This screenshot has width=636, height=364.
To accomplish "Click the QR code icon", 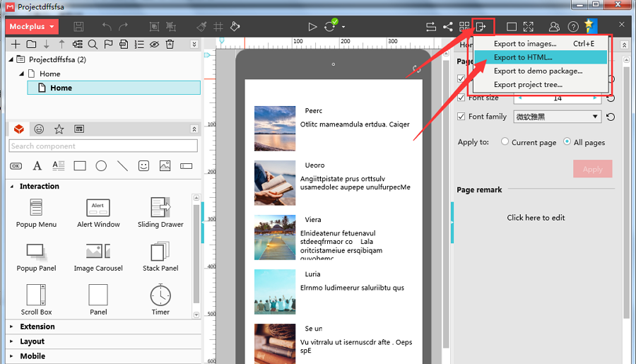I will tap(464, 27).
